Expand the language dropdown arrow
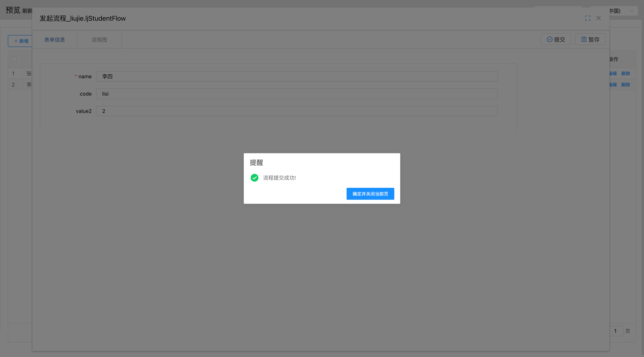This screenshot has height=357, width=644. (632, 11)
